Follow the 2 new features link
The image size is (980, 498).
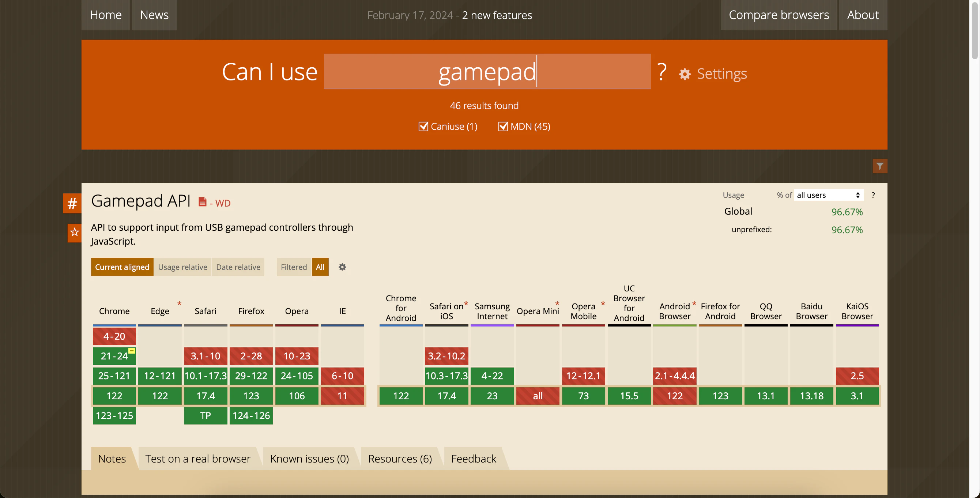(x=497, y=15)
